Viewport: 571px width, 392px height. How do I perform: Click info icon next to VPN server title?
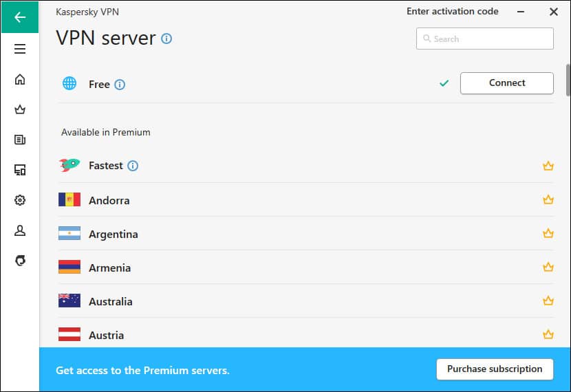[x=166, y=39]
